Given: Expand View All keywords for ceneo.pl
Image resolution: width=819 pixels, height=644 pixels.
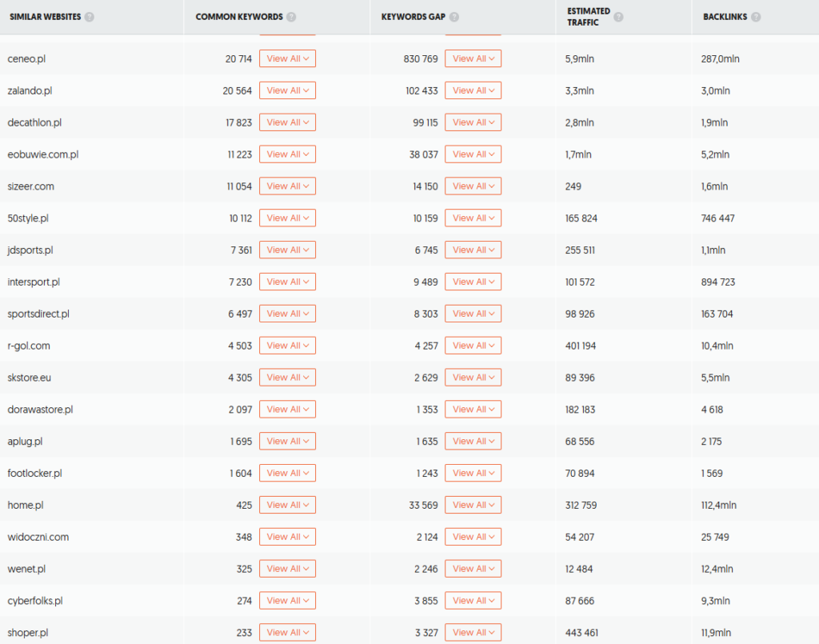Looking at the screenshot, I should click(x=287, y=58).
